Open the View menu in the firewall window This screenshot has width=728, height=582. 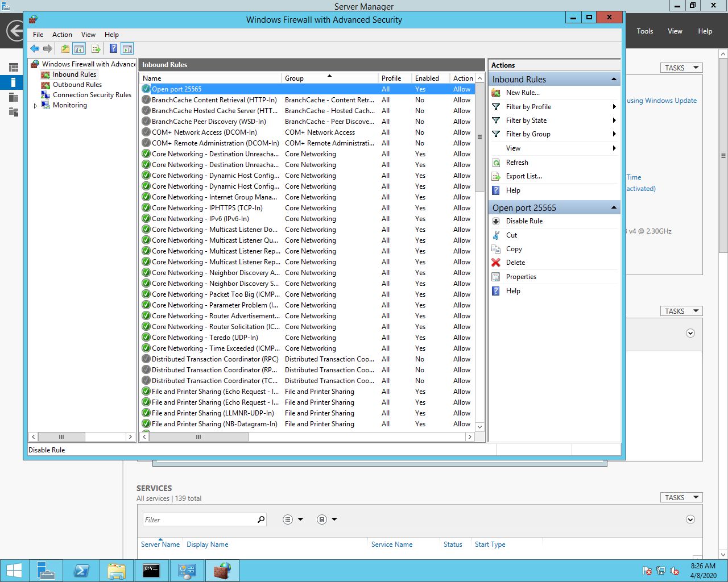point(88,35)
